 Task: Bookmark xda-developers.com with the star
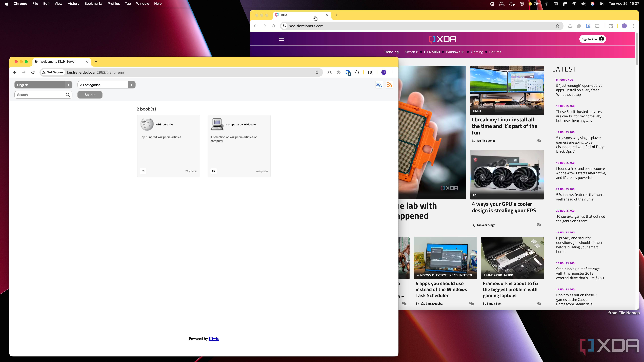(557, 26)
